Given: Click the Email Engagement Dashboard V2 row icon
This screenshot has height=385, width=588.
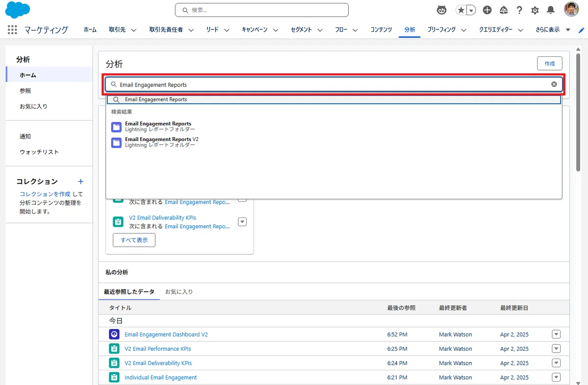Looking at the screenshot, I should [x=114, y=335].
